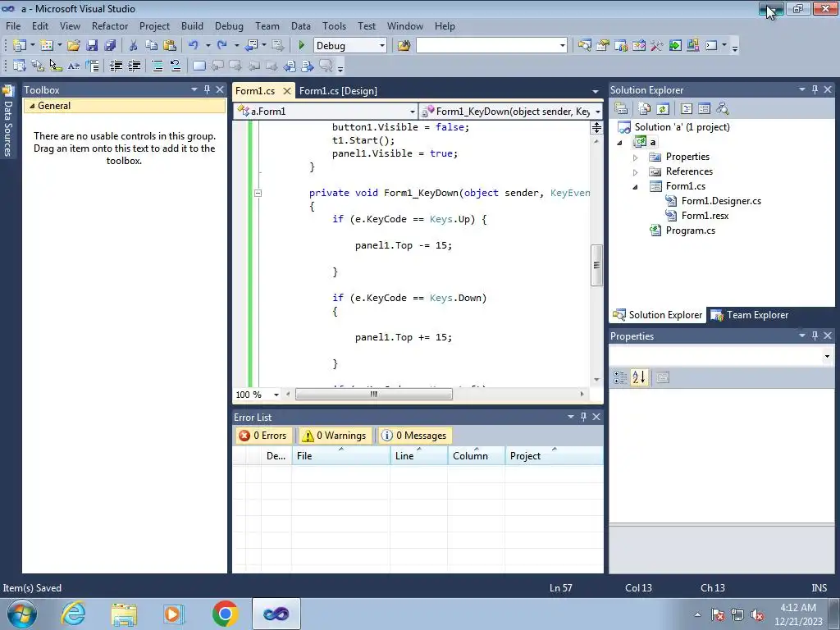Click the Paste clipboard icon
This screenshot has width=840, height=630.
pyautogui.click(x=170, y=46)
